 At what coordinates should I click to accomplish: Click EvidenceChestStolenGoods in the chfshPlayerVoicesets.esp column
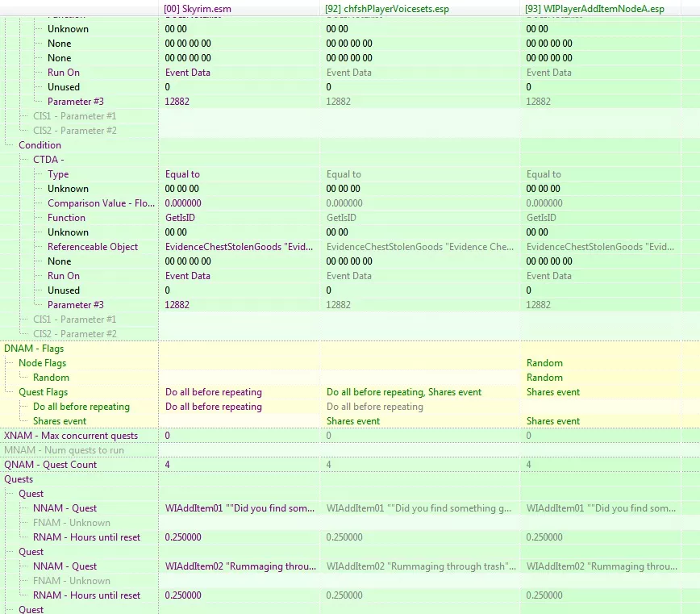[420, 247]
